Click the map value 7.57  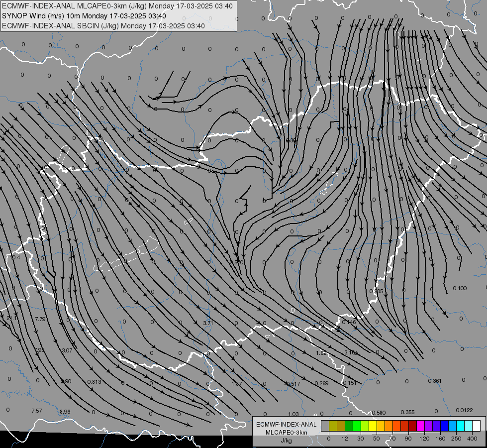tap(37, 411)
